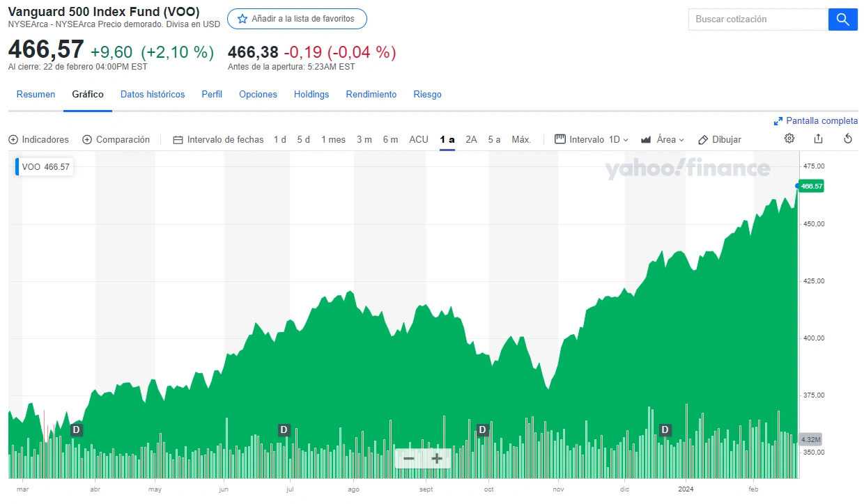Select the Dibujar drawing tool
This screenshot has height=504, width=864.
click(x=719, y=139)
